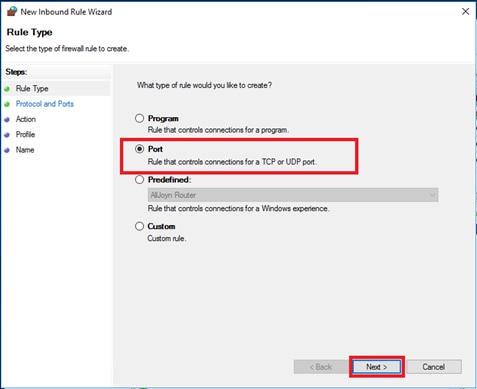This screenshot has height=389, width=477.
Task: Go to Protocol and Ports step
Action: point(45,104)
